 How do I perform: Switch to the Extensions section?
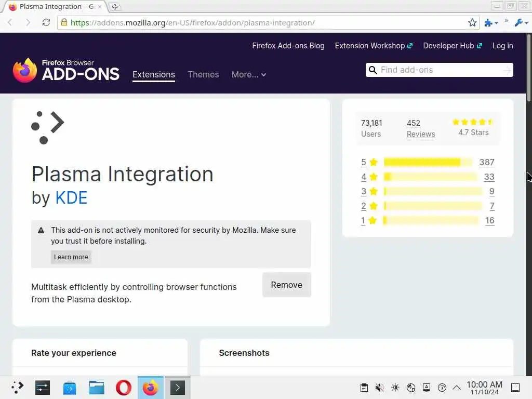click(x=154, y=75)
